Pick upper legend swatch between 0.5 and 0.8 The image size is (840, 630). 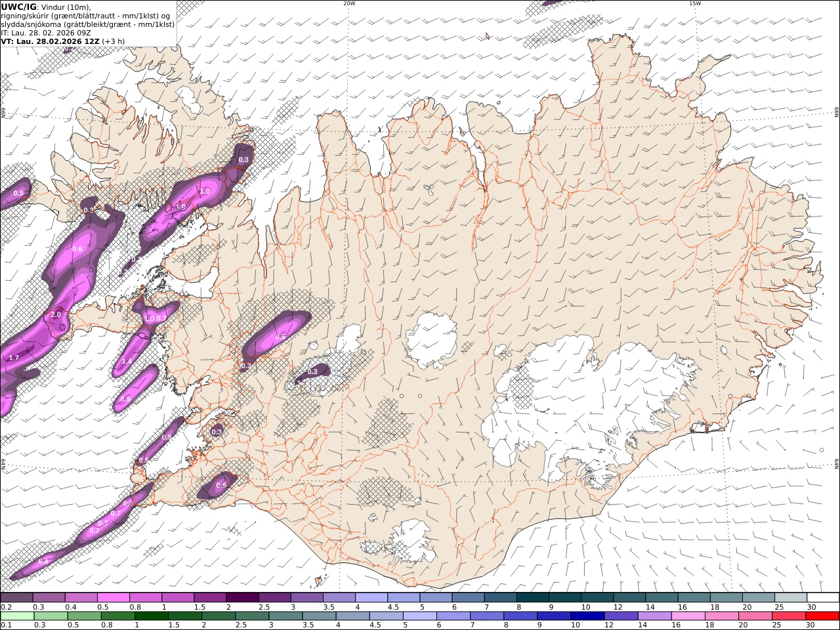tap(114, 597)
